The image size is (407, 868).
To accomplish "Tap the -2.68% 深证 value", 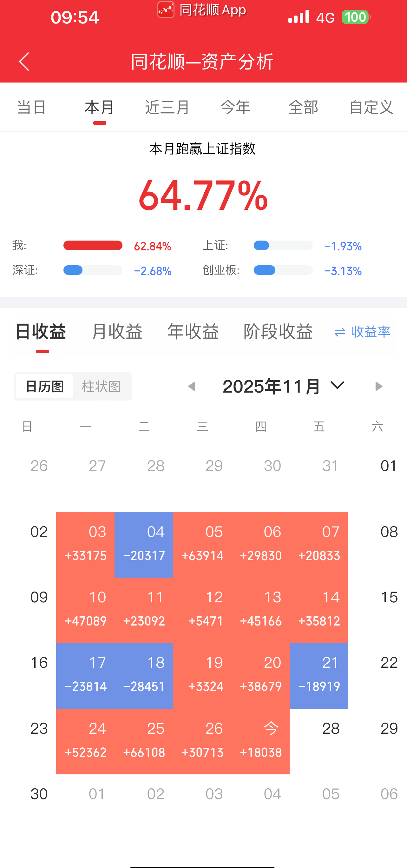I will click(x=153, y=271).
